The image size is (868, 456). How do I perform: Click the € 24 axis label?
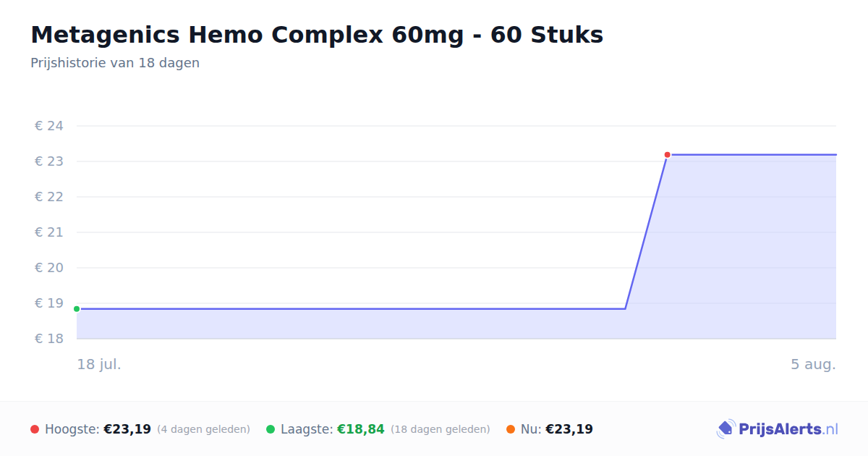coord(49,126)
